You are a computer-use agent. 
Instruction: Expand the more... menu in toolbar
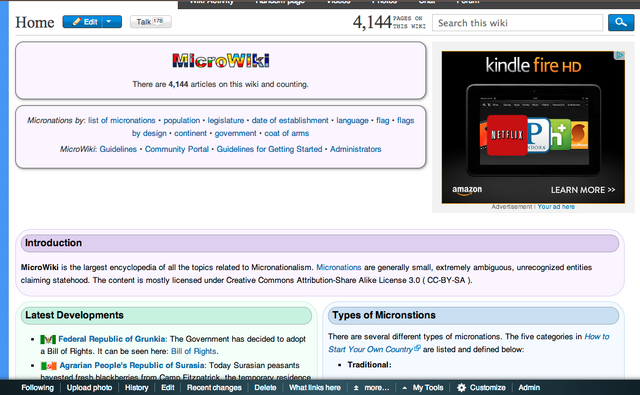tap(371, 388)
